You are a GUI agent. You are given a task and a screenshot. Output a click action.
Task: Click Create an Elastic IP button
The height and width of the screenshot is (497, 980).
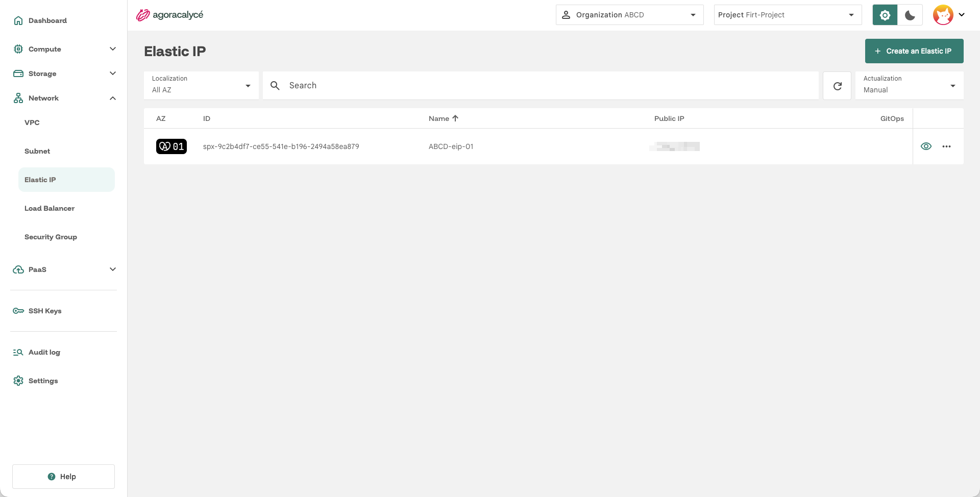[x=914, y=51]
